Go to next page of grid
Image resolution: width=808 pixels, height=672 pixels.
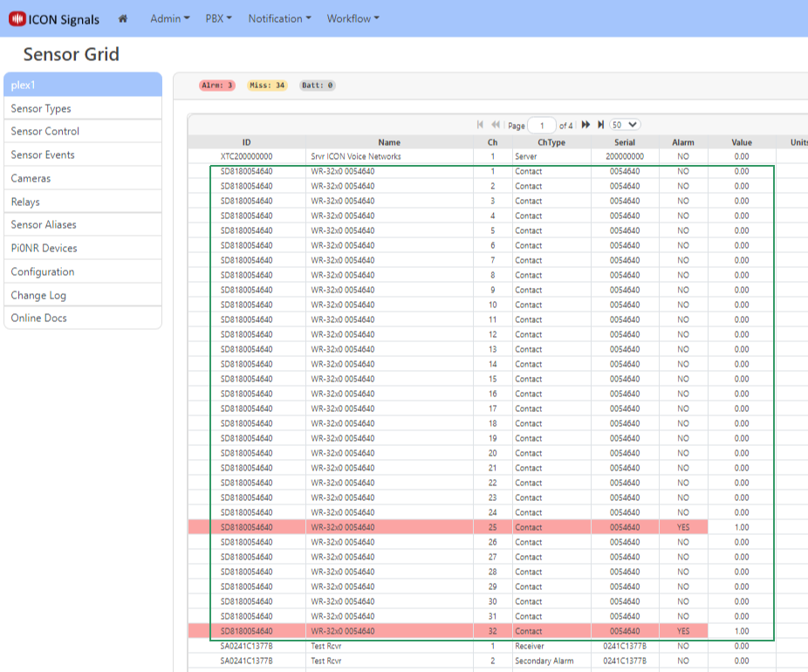(585, 126)
